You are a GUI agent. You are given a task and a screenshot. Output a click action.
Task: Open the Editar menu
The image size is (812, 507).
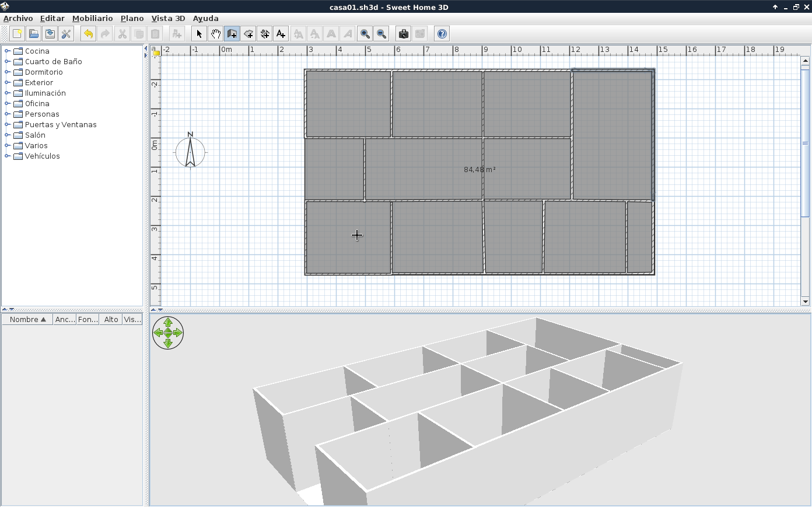[52, 18]
